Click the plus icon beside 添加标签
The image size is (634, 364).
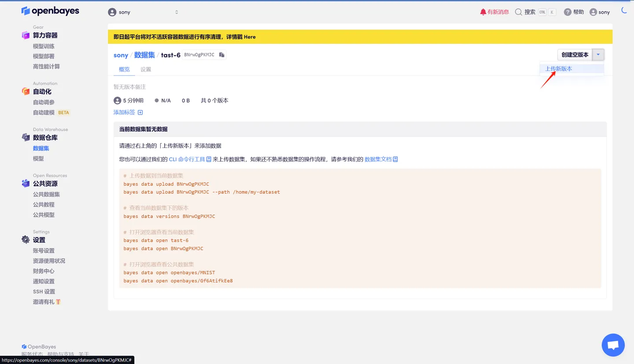140,112
